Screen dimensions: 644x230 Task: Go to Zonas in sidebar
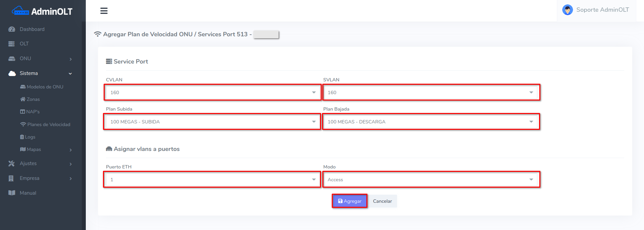(33, 99)
